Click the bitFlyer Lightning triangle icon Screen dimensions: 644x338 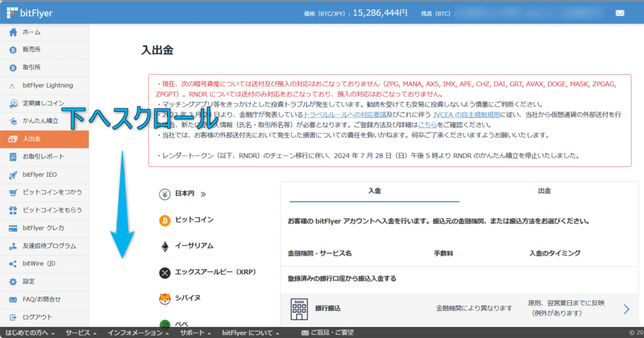click(x=13, y=86)
